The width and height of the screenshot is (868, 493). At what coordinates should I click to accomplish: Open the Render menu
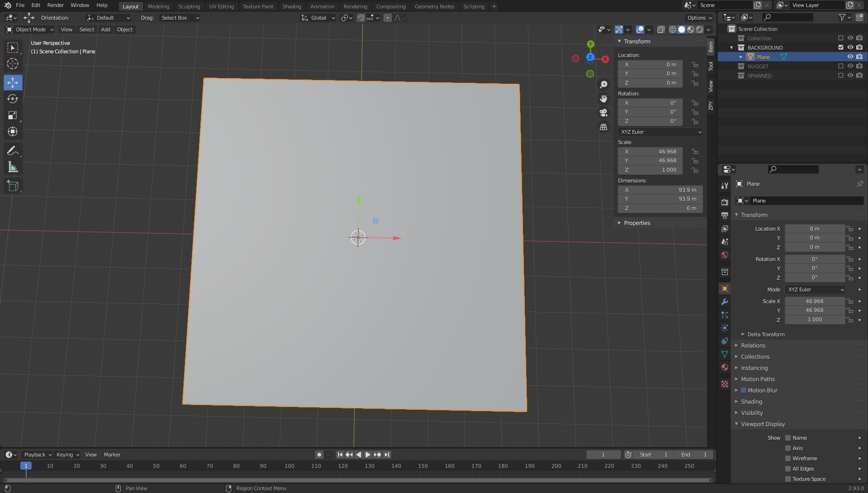click(x=55, y=5)
